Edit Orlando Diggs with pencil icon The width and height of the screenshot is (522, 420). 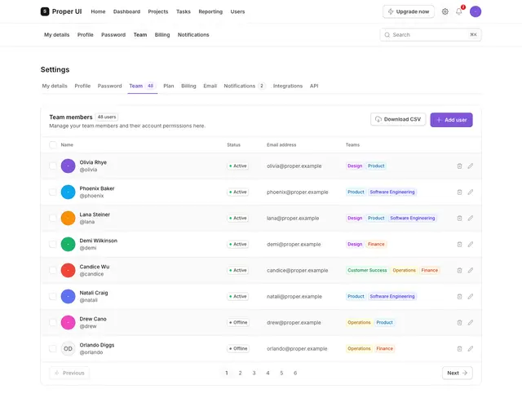coord(470,348)
